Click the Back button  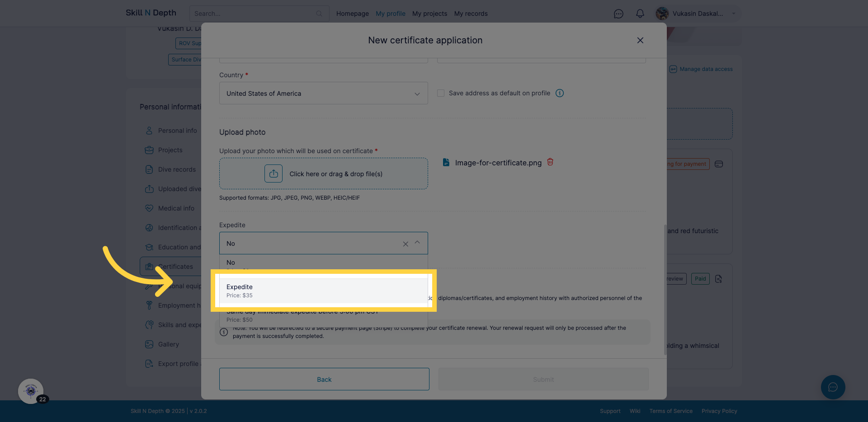tap(324, 379)
